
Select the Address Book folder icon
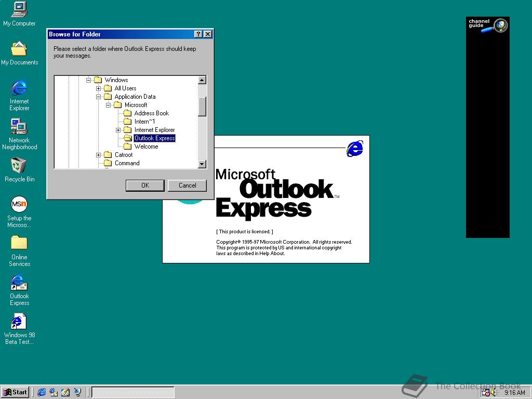[128, 113]
